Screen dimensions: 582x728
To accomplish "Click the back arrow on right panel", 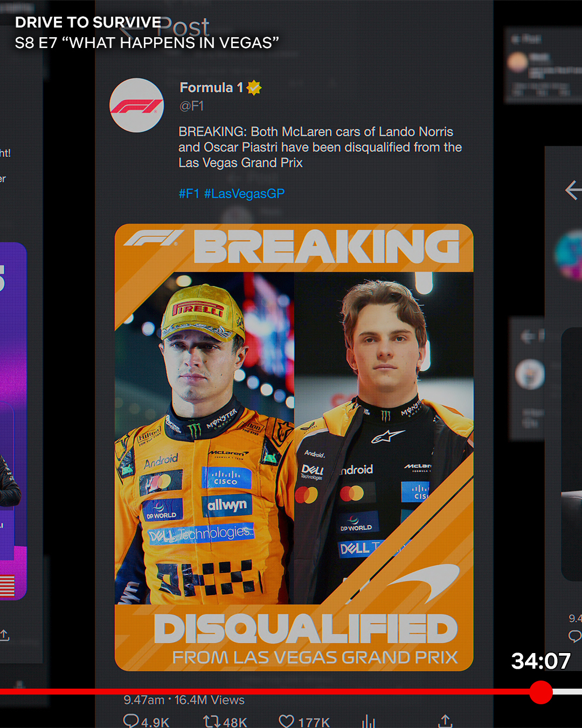I will click(573, 190).
